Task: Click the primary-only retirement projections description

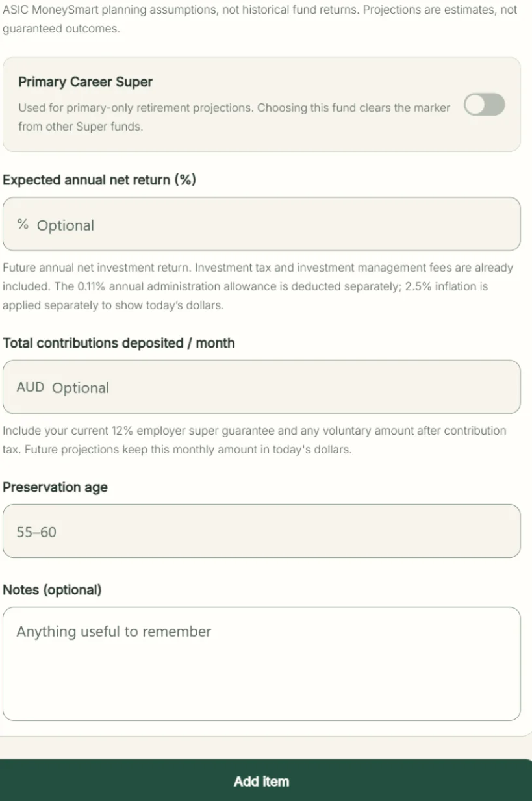Action: [x=234, y=117]
